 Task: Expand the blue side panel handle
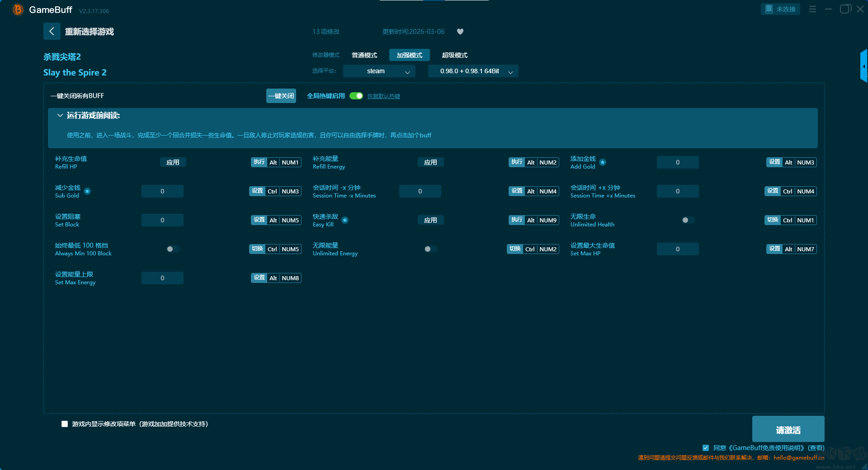863,66
